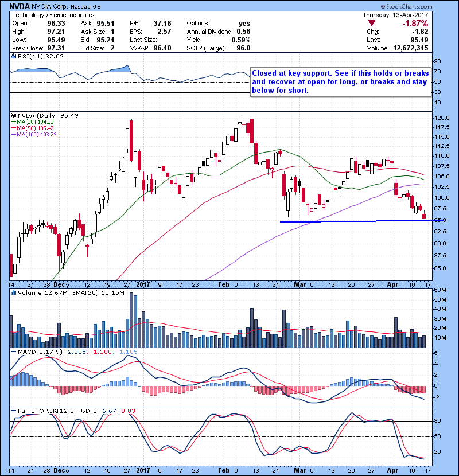The image size is (459, 476).
Task: Click the Low value 95.49 in header
Action: 56,40
